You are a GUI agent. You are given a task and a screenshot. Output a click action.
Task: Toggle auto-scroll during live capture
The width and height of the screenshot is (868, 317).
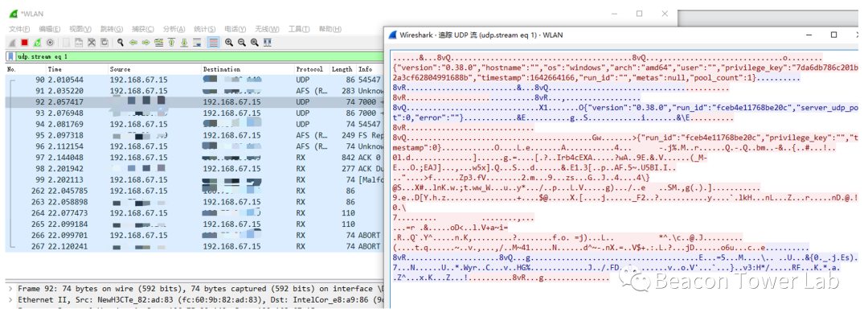[x=197, y=43]
